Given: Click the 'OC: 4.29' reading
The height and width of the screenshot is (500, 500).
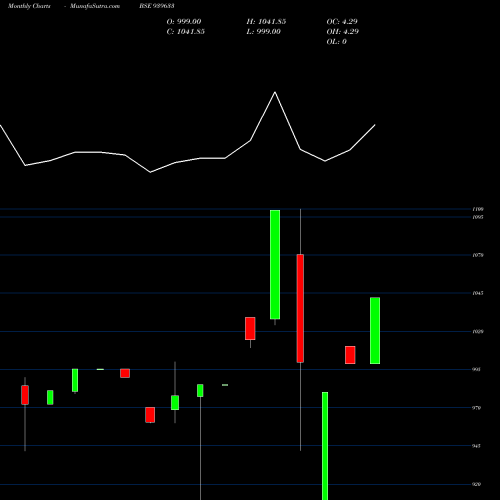Looking at the screenshot, I should coord(342,22).
